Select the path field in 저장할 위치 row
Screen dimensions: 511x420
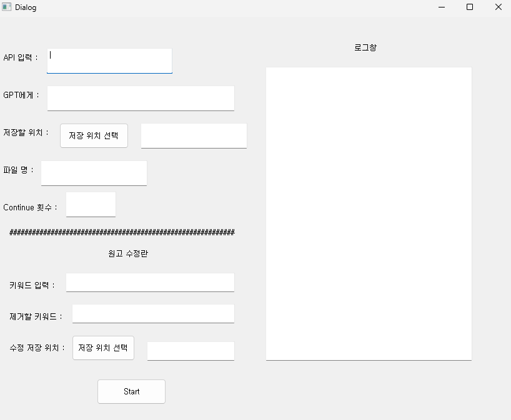pyautogui.click(x=194, y=135)
